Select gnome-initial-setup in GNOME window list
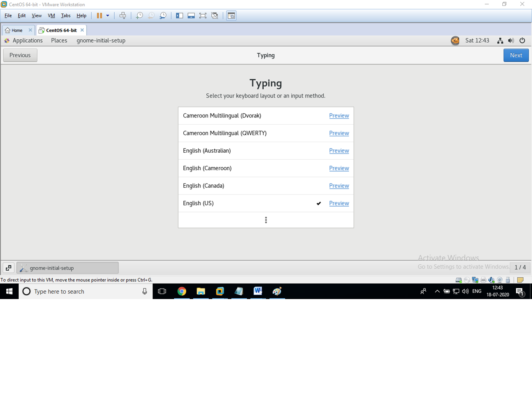 tap(67, 268)
